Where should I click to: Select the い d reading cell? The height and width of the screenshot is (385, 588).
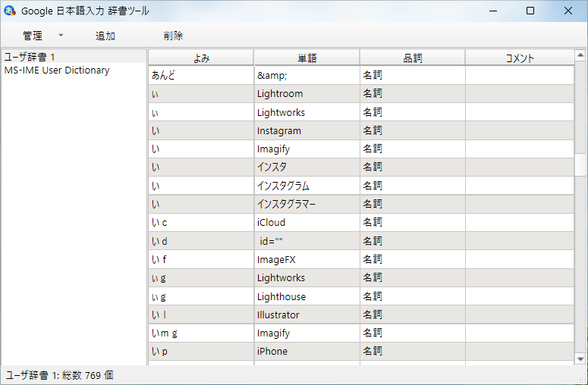tap(201, 241)
